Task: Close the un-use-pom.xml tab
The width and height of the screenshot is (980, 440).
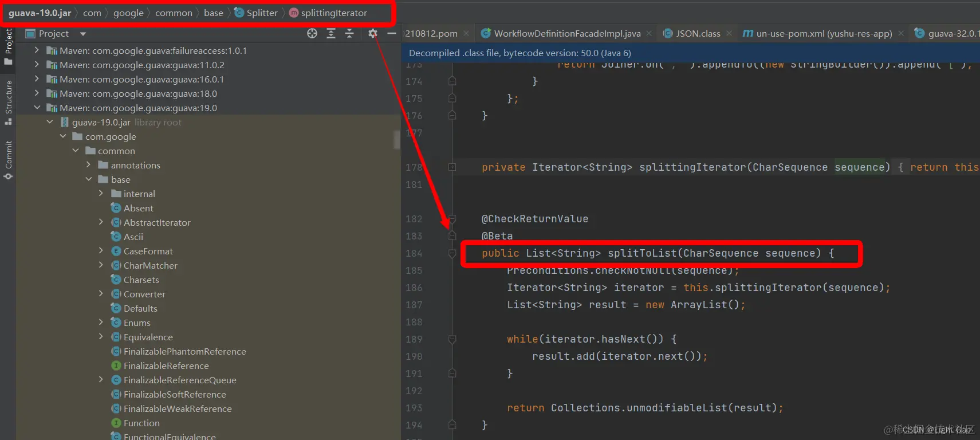Action: 901,33
